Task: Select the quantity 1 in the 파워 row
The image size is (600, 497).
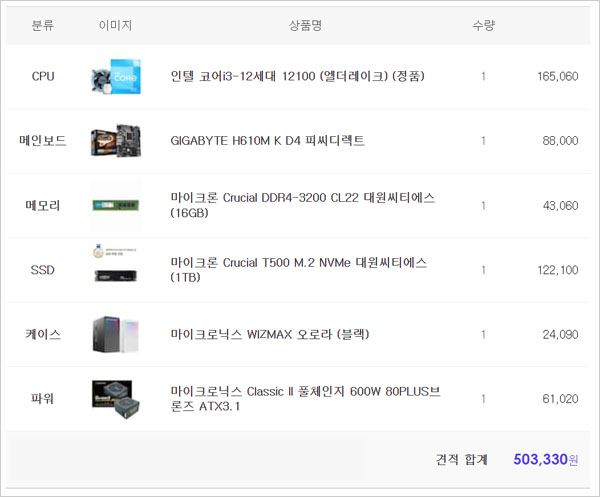Action: pyautogui.click(x=483, y=399)
